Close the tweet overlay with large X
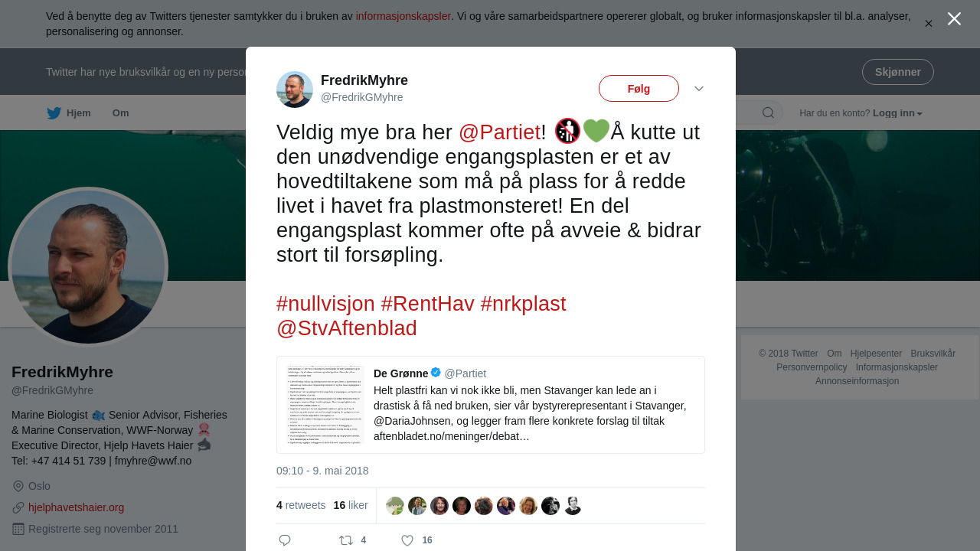 pos(954,18)
